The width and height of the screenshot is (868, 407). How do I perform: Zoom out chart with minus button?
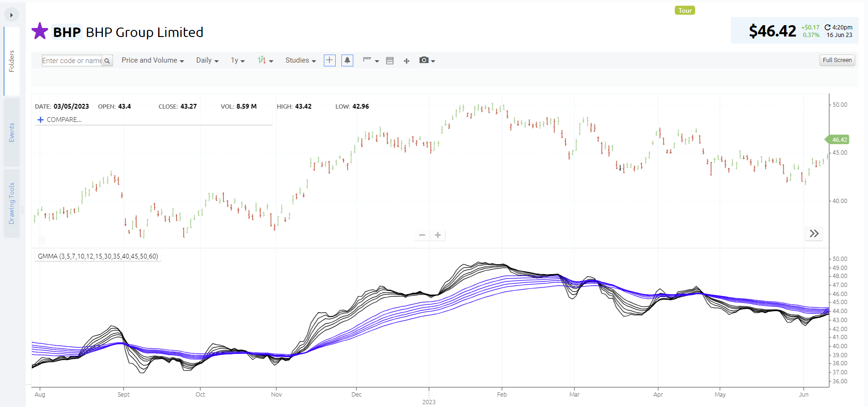coord(422,235)
